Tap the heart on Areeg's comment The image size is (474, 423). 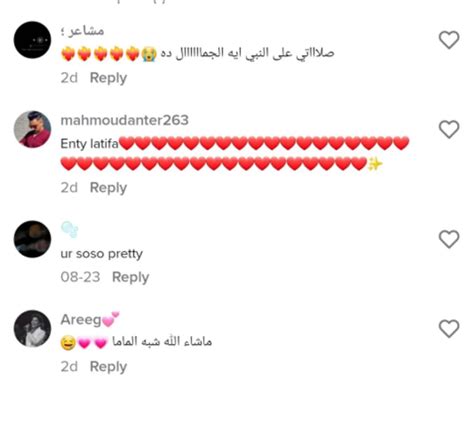pyautogui.click(x=449, y=328)
